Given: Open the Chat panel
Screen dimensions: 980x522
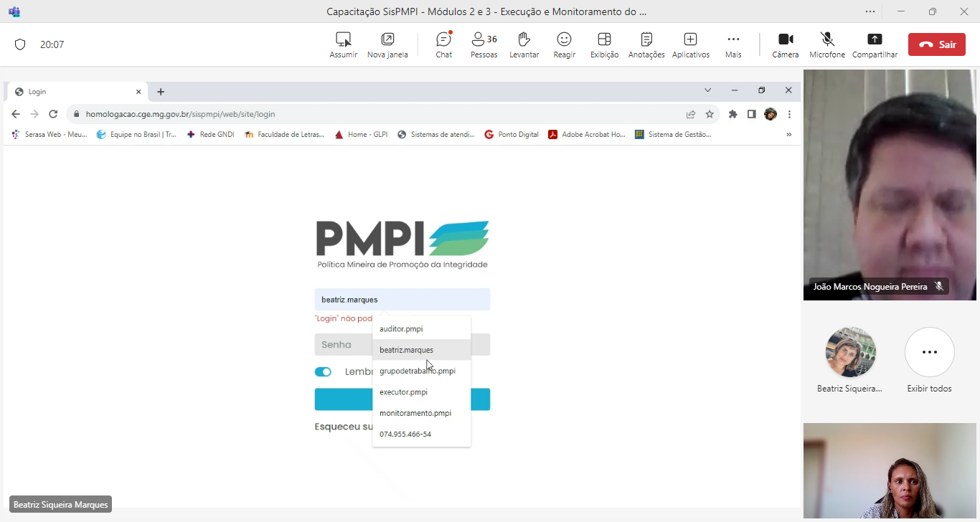Looking at the screenshot, I should (x=444, y=44).
